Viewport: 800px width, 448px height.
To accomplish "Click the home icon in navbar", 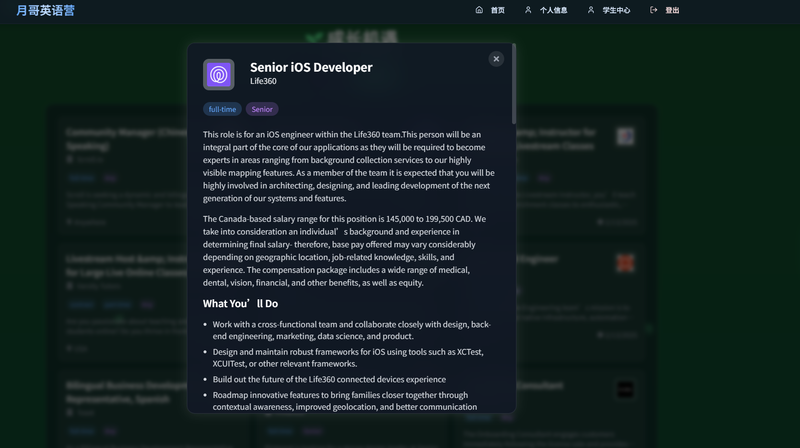I will click(479, 10).
